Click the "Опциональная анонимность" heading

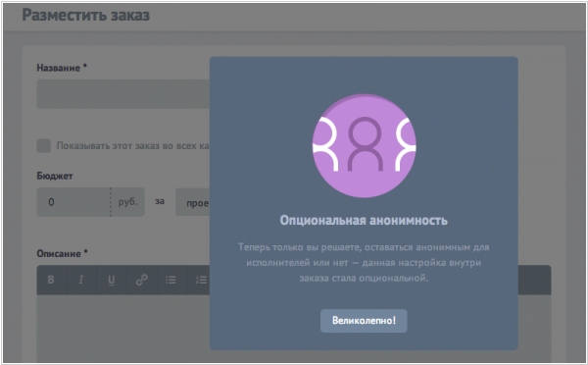click(364, 220)
